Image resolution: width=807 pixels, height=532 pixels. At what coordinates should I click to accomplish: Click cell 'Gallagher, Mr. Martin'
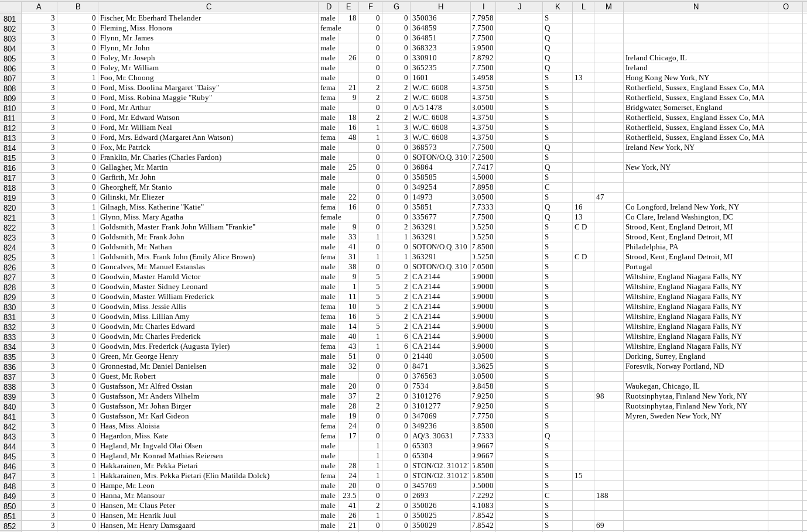click(x=208, y=167)
